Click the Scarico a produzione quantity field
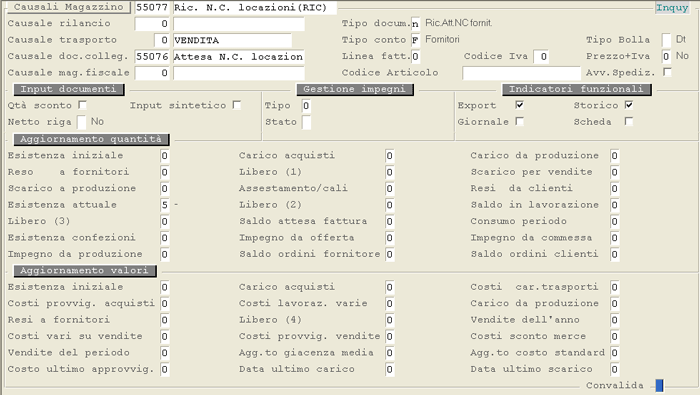Viewport: 700px width, 395px height. (x=165, y=188)
